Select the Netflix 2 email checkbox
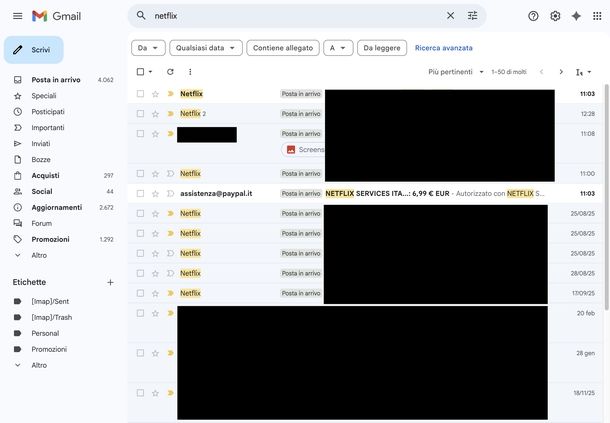This screenshot has width=610, height=423. (140, 114)
